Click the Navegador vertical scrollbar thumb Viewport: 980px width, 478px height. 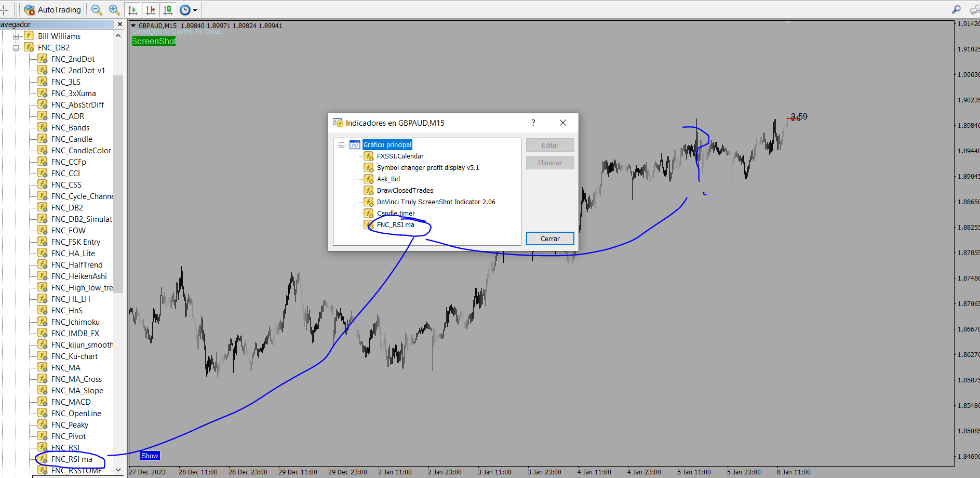click(118, 184)
